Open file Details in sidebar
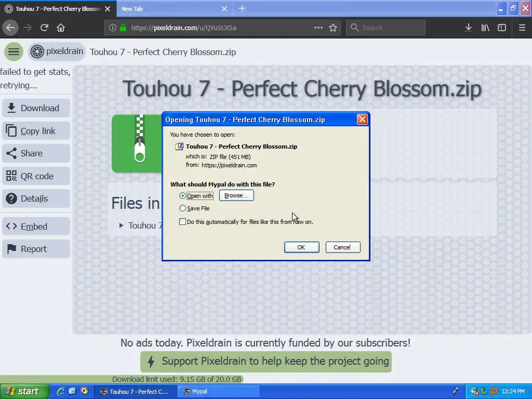Image resolution: width=532 pixels, height=399 pixels. [36, 198]
